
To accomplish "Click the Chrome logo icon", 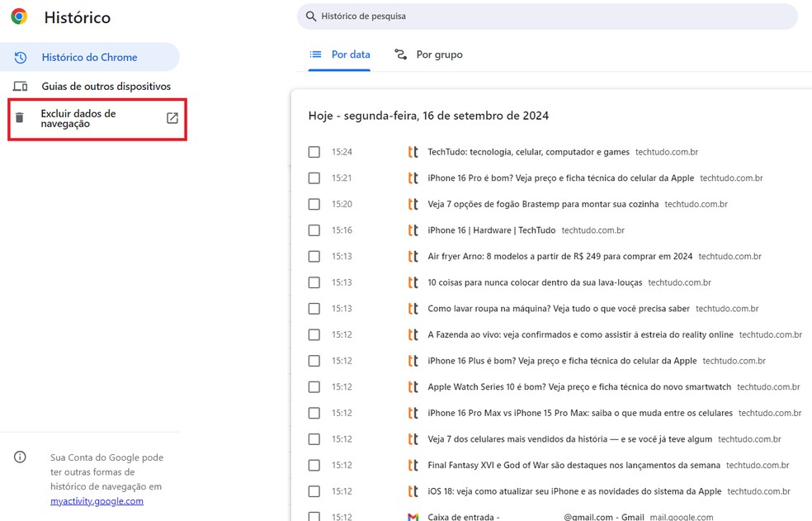I will tap(19, 17).
